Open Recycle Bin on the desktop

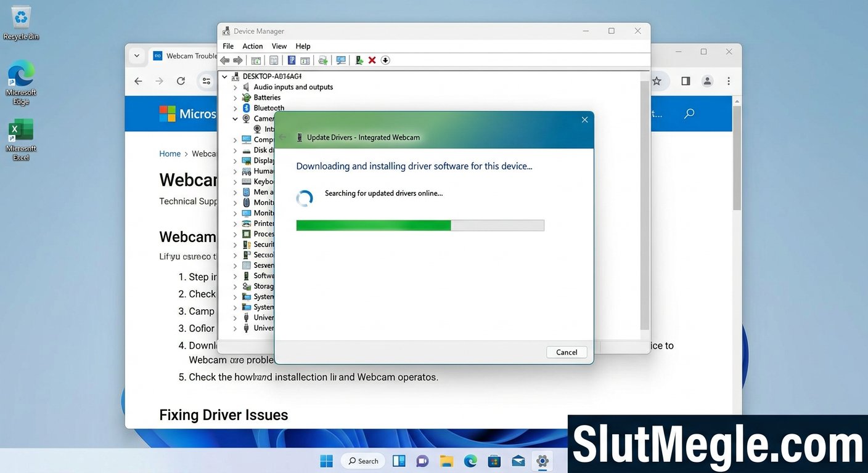pyautogui.click(x=21, y=23)
